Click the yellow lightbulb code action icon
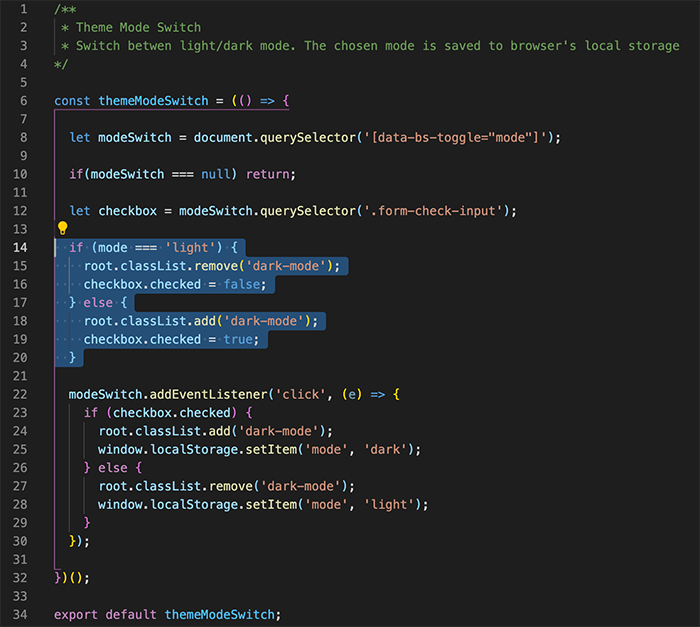This screenshot has width=700, height=627. click(x=62, y=229)
